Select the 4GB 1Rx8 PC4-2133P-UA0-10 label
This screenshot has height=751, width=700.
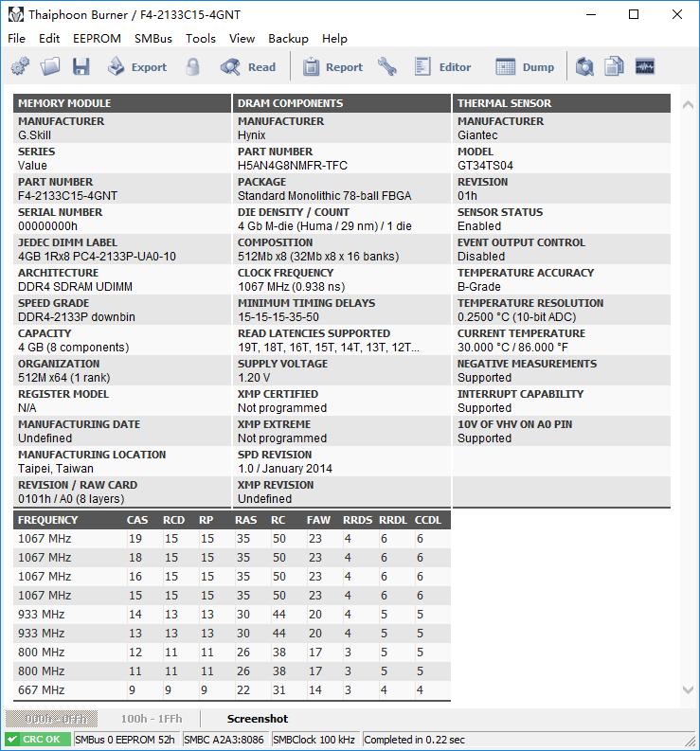point(97,257)
